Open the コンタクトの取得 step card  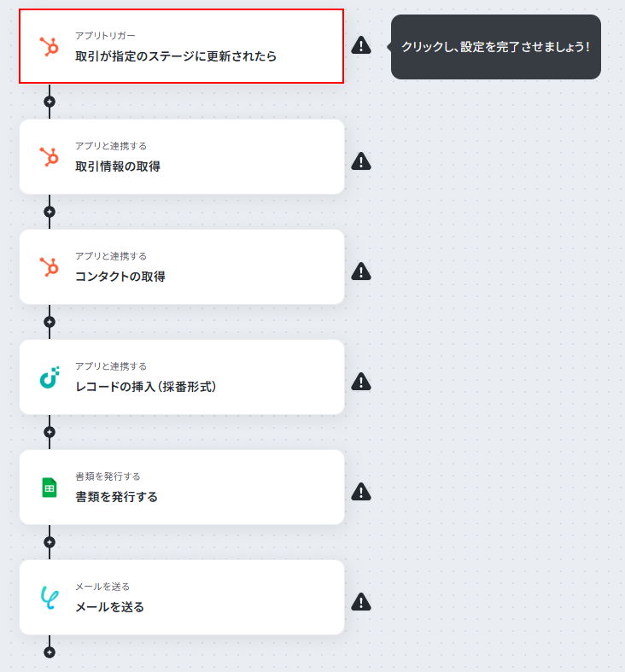coord(182,266)
